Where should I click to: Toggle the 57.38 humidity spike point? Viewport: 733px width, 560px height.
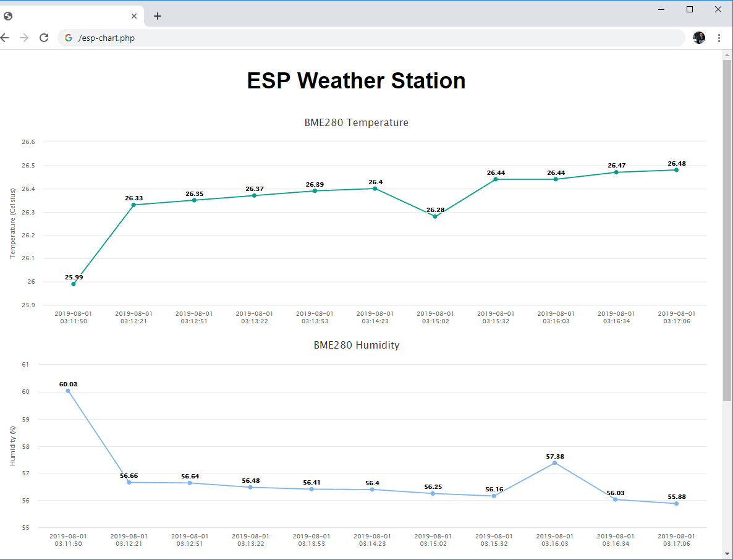pos(555,462)
